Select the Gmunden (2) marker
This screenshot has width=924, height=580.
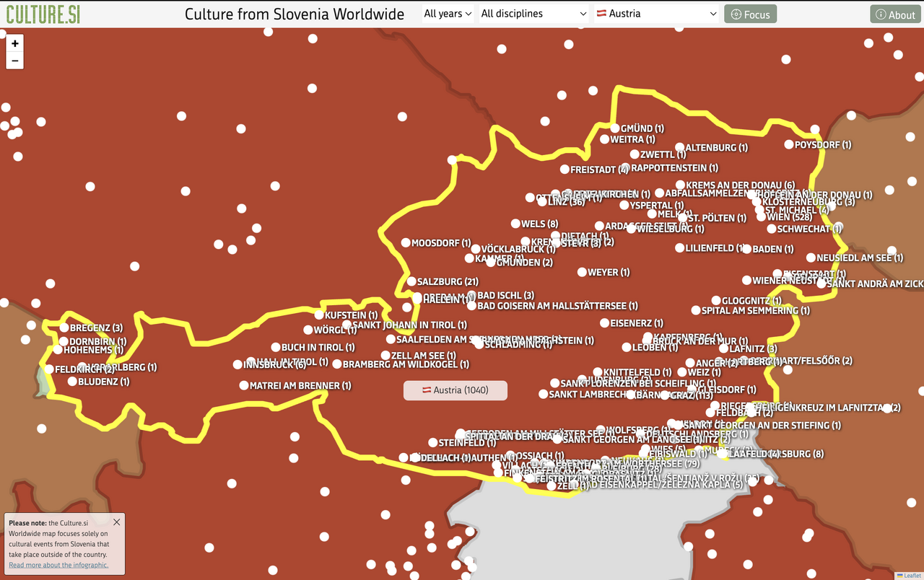coord(490,262)
